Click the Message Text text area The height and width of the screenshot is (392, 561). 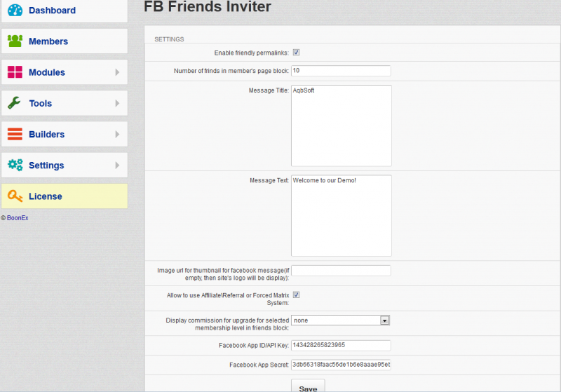(x=342, y=216)
